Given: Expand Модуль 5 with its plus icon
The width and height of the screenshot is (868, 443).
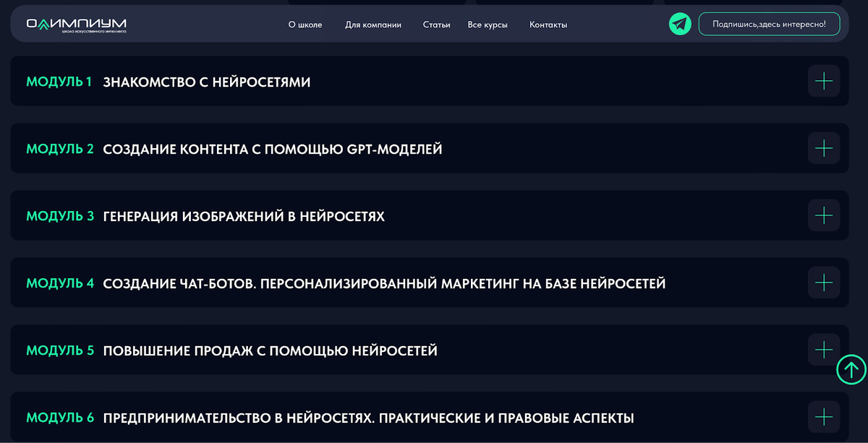Looking at the screenshot, I should 823,350.
